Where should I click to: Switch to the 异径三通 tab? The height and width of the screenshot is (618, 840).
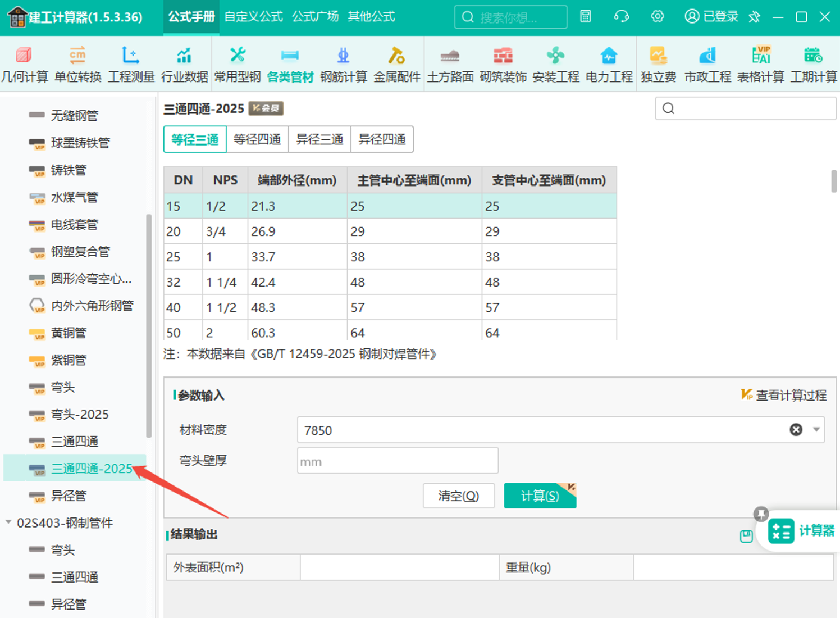click(319, 139)
